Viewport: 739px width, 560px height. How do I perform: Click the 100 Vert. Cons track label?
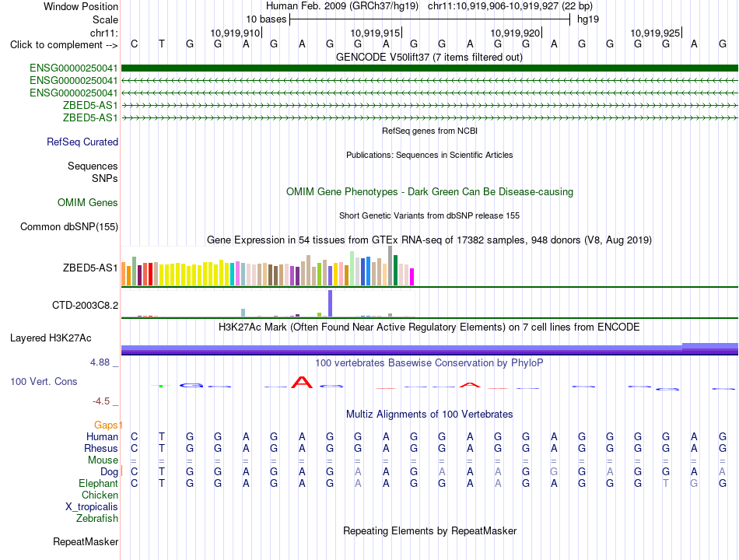coord(44,381)
